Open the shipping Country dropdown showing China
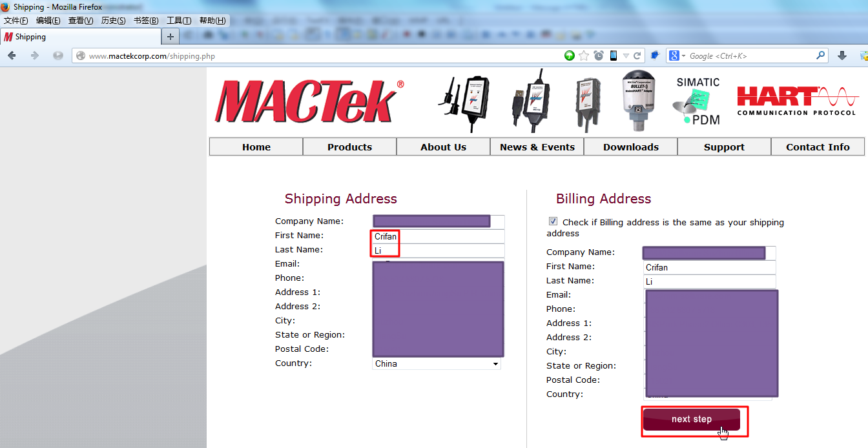Viewport: 868px width, 448px height. click(x=437, y=363)
